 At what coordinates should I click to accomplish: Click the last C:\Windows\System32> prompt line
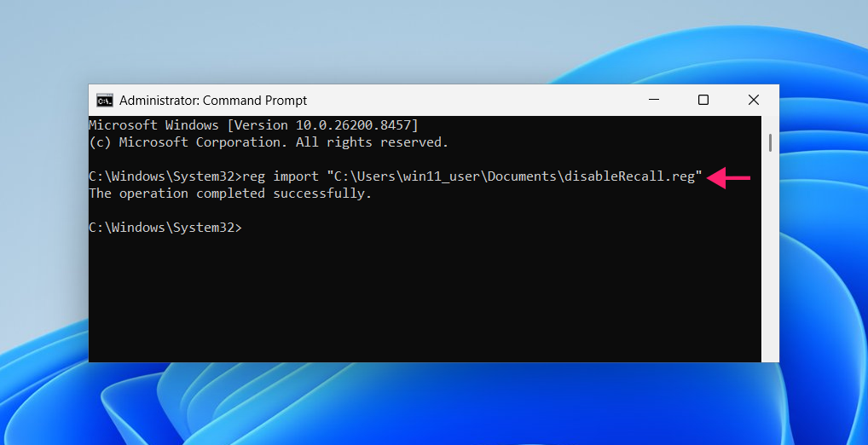(x=165, y=228)
